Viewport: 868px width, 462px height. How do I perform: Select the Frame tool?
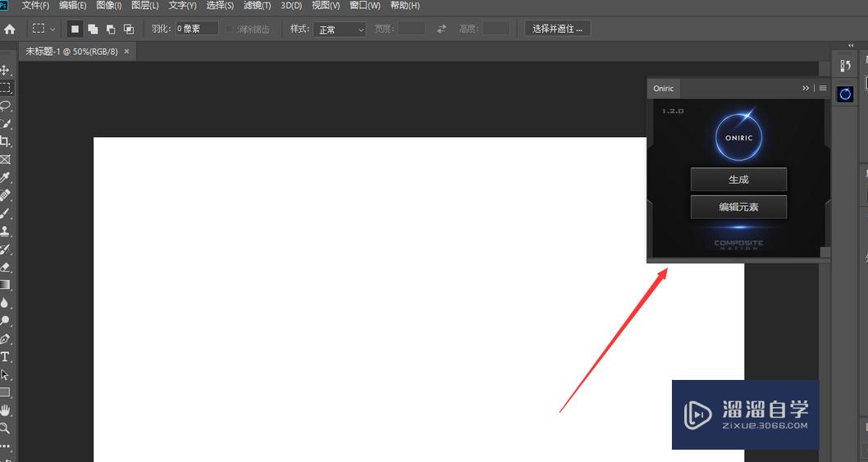5,159
